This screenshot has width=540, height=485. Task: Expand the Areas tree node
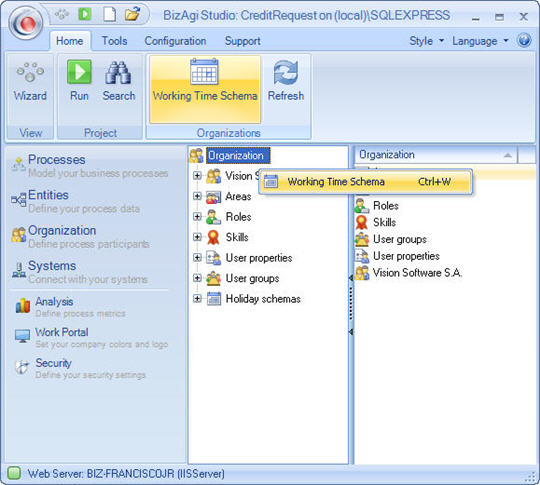tap(197, 196)
